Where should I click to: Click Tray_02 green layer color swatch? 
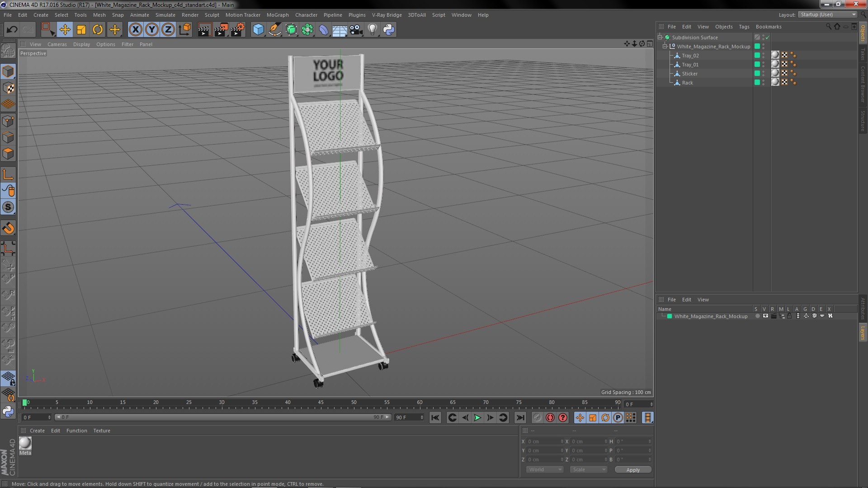point(757,55)
